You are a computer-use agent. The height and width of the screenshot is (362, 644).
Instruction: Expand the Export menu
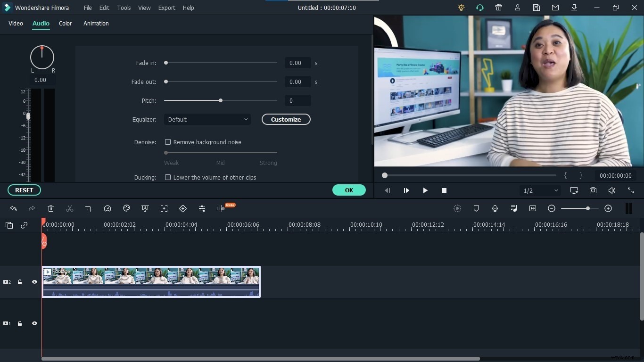[x=166, y=8]
